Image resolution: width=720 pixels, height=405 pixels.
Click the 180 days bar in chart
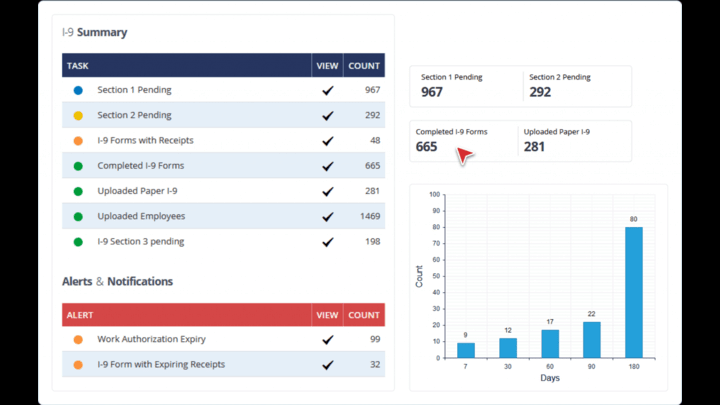(x=634, y=292)
